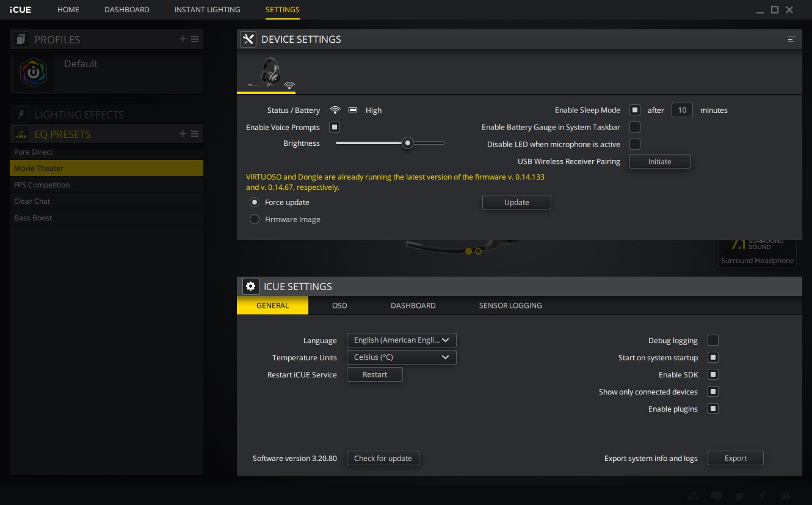Viewport: 812px width, 505px height.
Task: Select the SETTINGS top tab
Action: [283, 10]
